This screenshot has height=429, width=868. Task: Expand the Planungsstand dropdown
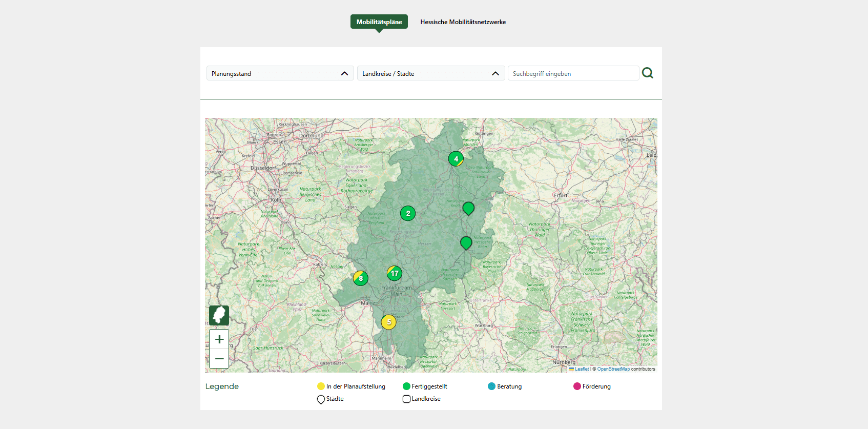[x=280, y=73]
